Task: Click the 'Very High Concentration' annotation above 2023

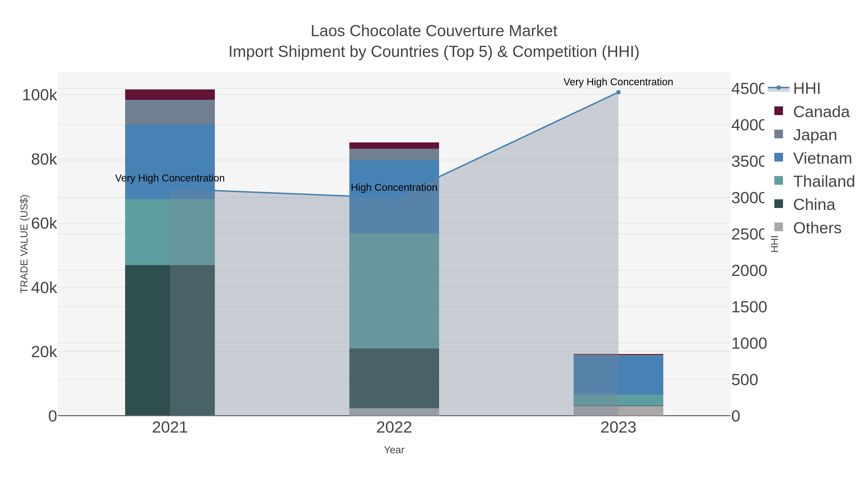Action: 618,82
